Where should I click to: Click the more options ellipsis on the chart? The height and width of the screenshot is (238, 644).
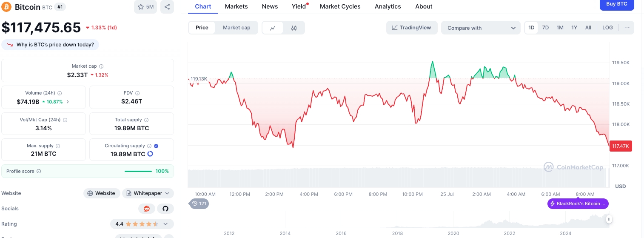pyautogui.click(x=627, y=28)
